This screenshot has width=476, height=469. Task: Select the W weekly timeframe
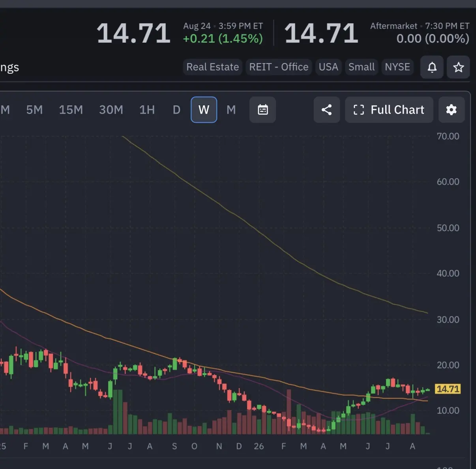click(x=204, y=110)
